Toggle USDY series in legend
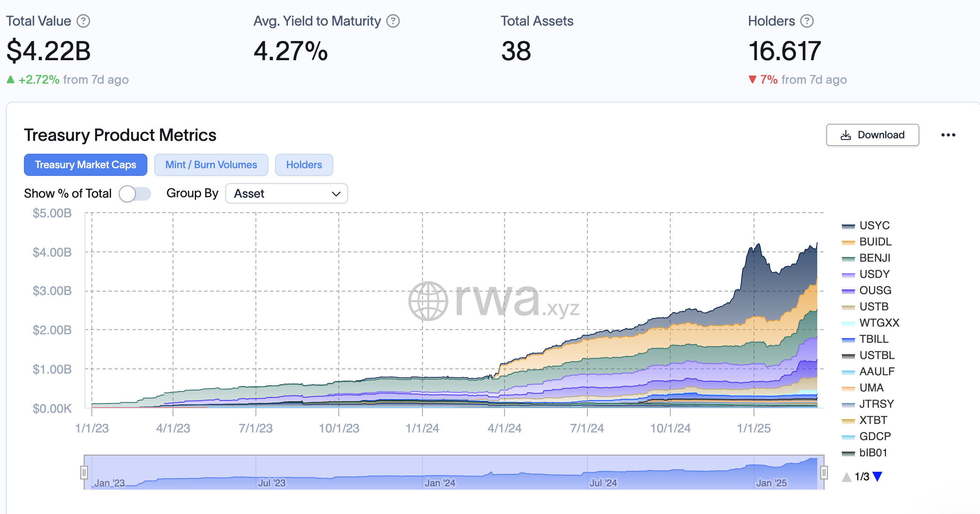Image resolution: width=980 pixels, height=514 pixels. point(866,274)
